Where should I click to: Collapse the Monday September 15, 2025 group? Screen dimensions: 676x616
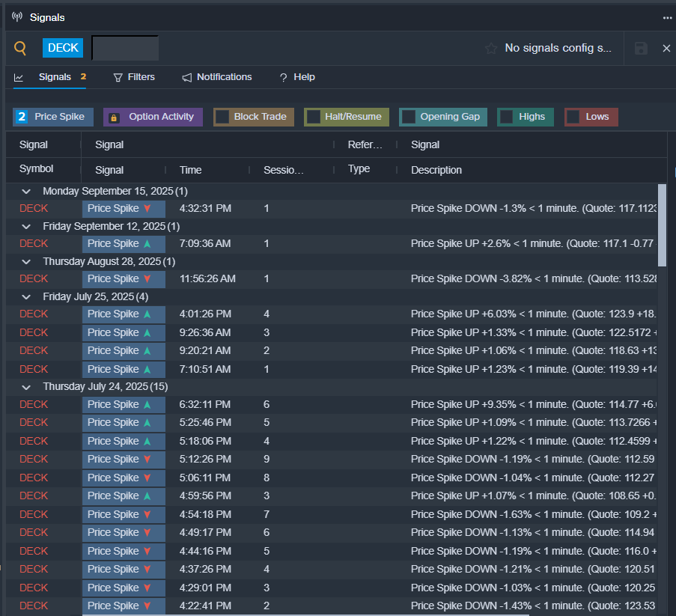click(x=27, y=192)
